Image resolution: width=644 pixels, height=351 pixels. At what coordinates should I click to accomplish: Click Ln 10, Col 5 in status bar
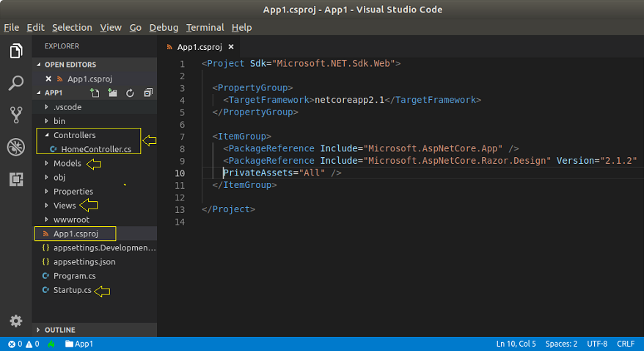pyautogui.click(x=516, y=344)
